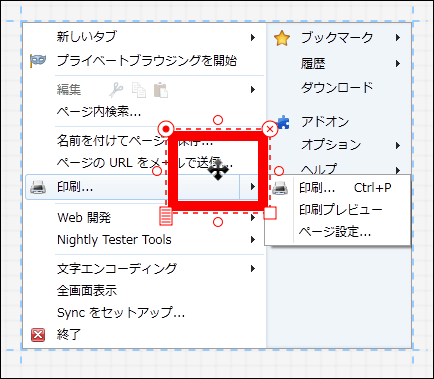Viewport: 434px width, 379px height.
Task: Choose 印刷プレビュー in the submenu
Action: point(340,210)
